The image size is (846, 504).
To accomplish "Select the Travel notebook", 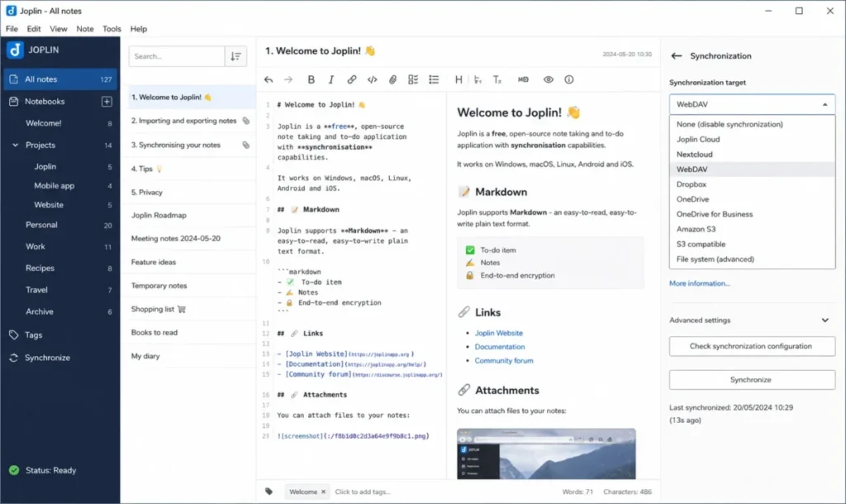I will coord(60,290).
